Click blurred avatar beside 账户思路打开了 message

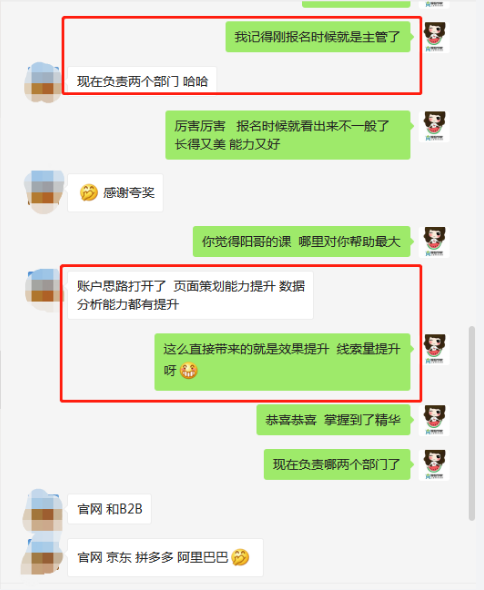[44, 290]
